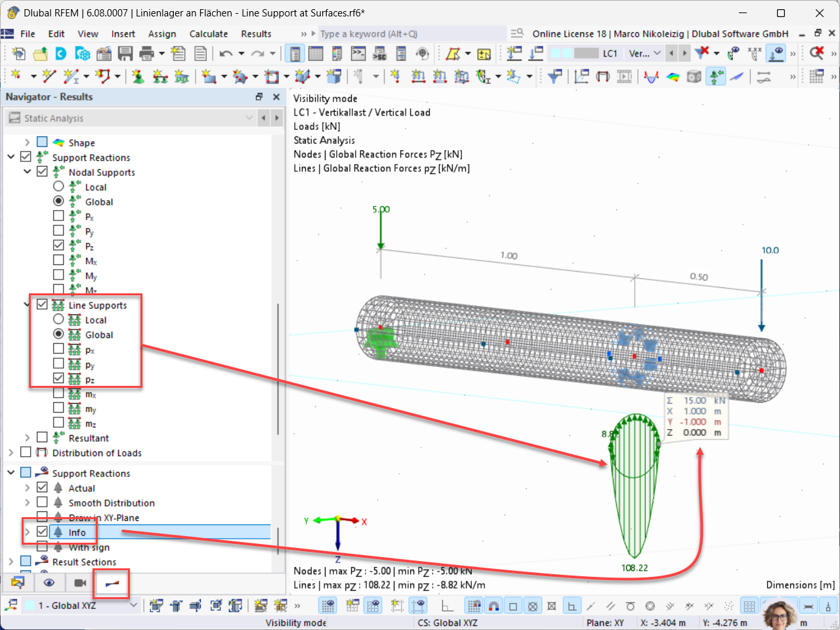Click the camera icon below the Navigator
The height and width of the screenshot is (630, 840).
[81, 584]
